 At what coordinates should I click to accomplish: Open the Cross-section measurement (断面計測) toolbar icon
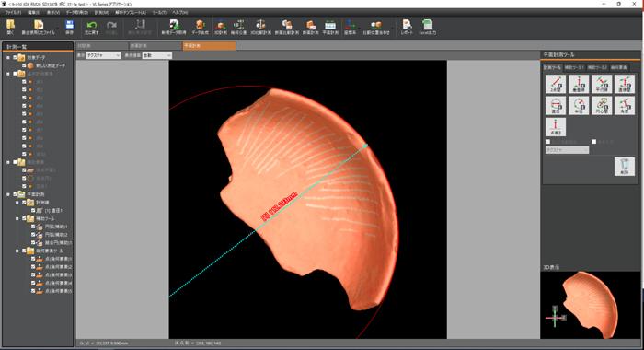(x=311, y=27)
